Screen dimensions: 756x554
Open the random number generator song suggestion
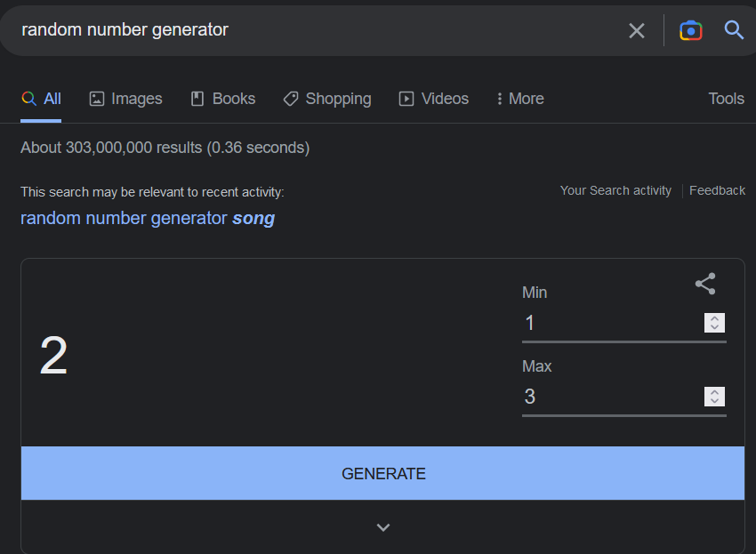point(148,218)
